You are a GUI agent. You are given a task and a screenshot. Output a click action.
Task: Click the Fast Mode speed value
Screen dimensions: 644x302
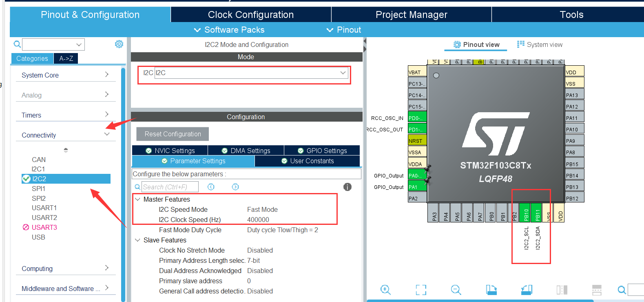click(x=262, y=209)
